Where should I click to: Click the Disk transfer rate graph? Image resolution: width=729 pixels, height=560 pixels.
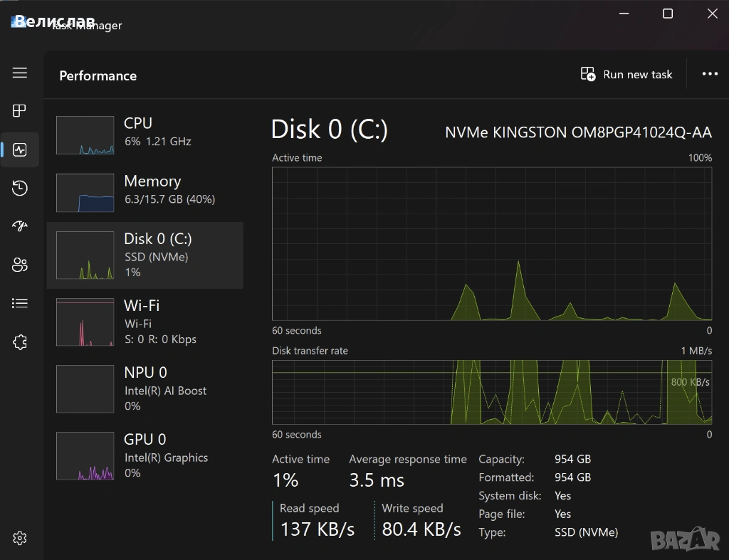point(492,392)
